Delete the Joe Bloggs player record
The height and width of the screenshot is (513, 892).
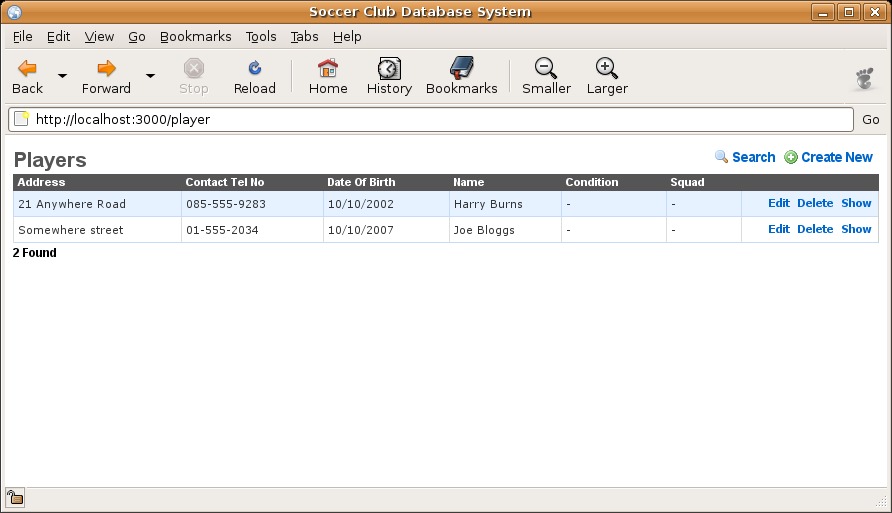pos(814,229)
